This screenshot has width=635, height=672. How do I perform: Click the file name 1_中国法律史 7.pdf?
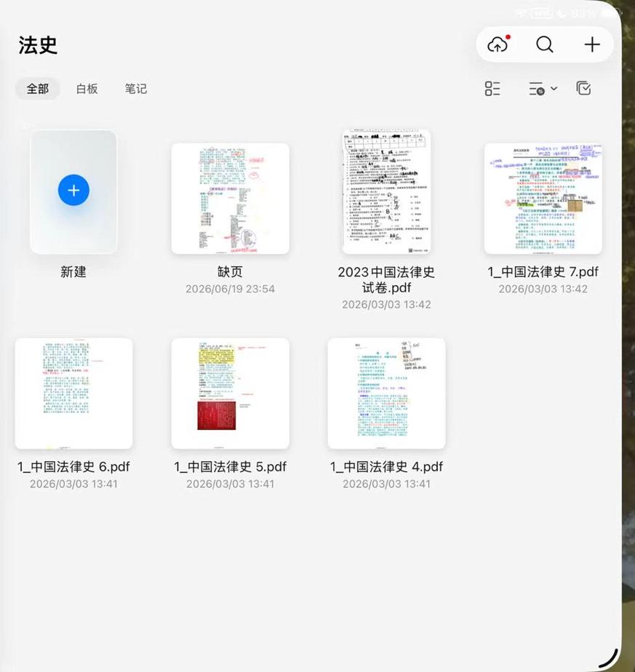point(543,272)
